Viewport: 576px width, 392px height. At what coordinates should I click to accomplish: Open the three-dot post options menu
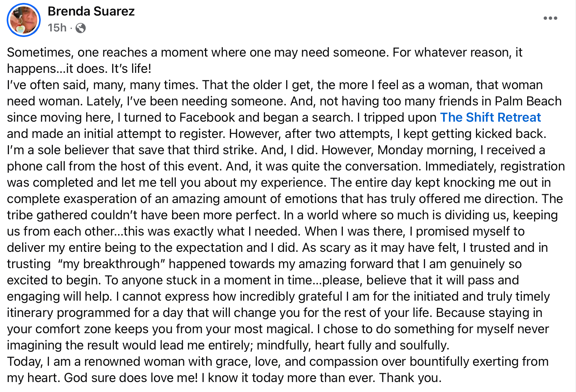[550, 18]
